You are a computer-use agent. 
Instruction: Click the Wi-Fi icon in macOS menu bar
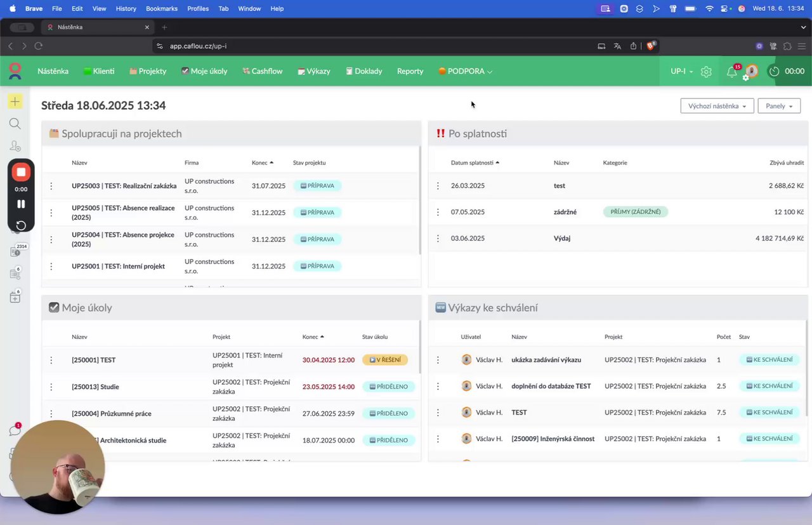[x=709, y=8]
